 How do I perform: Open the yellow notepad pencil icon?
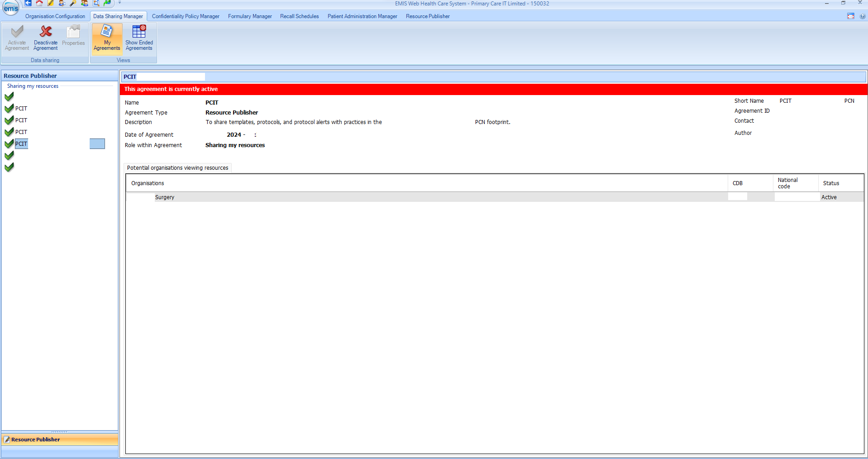[51, 3]
